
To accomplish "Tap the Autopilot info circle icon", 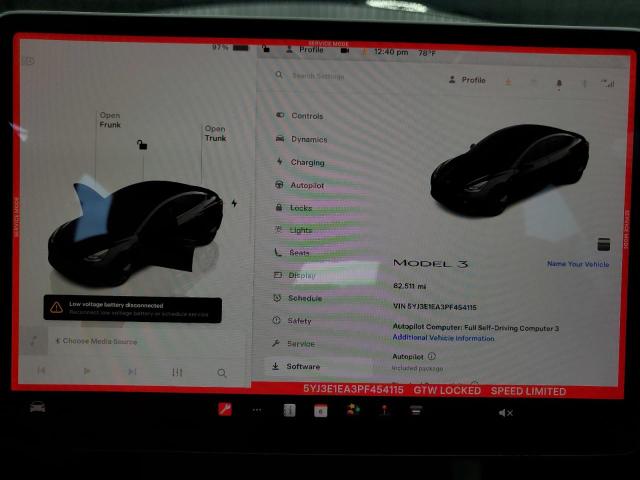I will coord(432,356).
